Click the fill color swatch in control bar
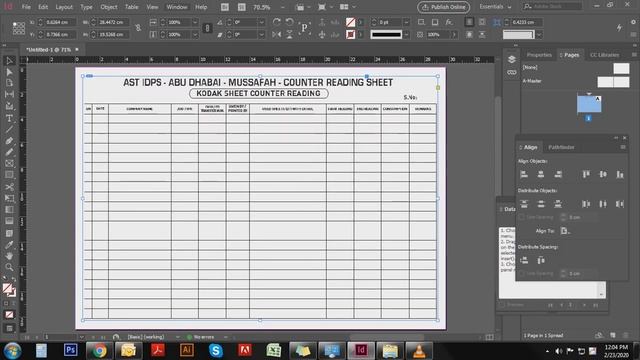Image resolution: width=640 pixels, height=360 pixels. 350,22
